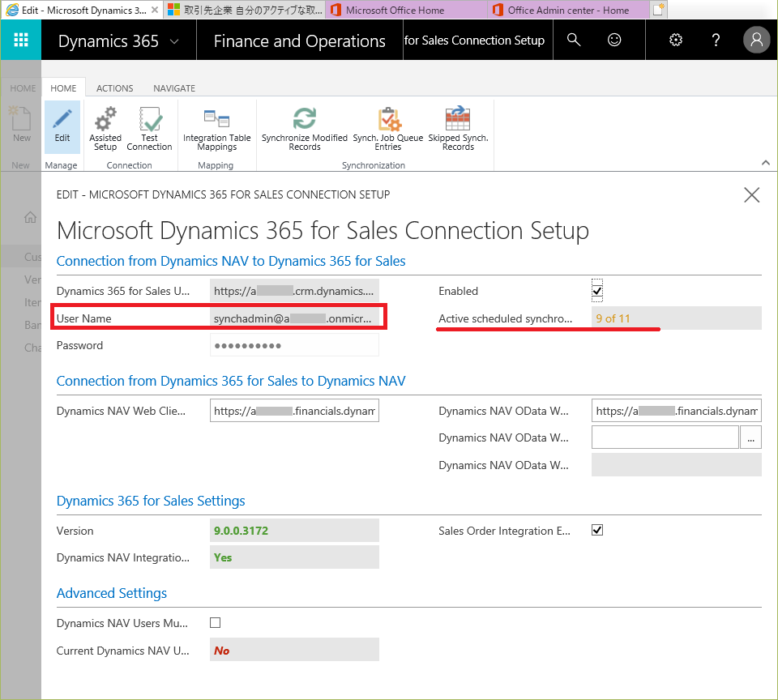Viewport: 778px width, 700px height.
Task: Click the Dynamics 365 for Sales URL field
Action: [294, 291]
